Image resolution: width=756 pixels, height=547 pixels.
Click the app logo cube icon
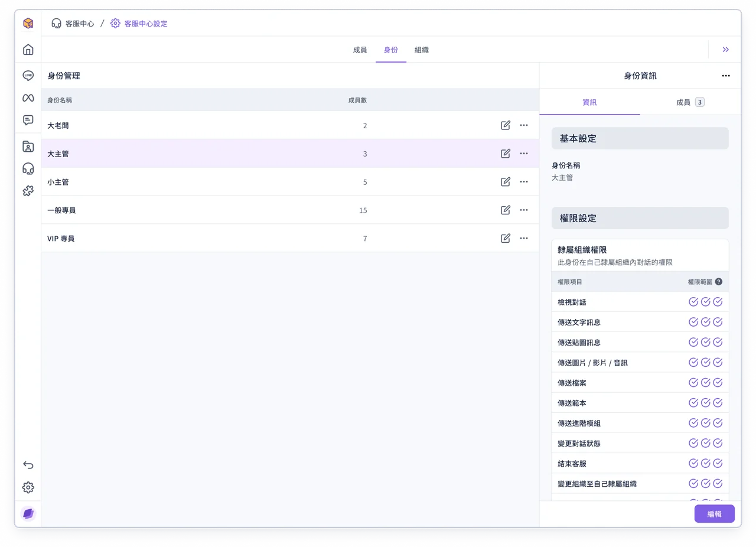tap(28, 24)
